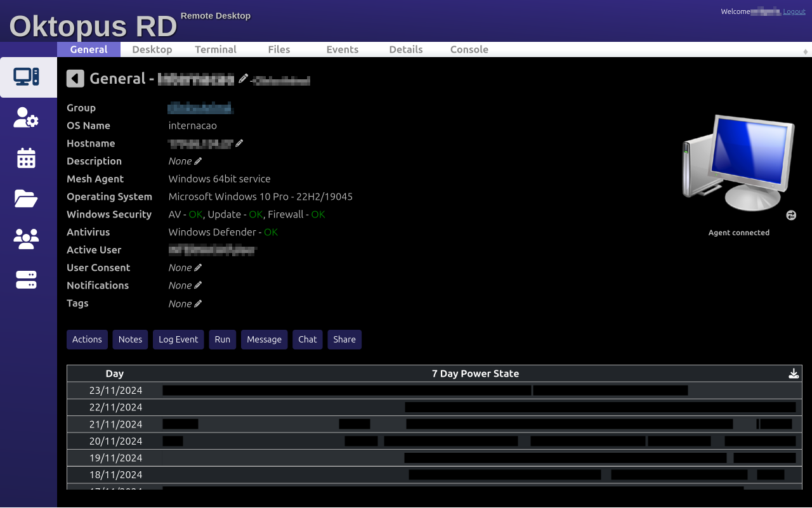Click the 7 Day Power State header
Image resolution: width=812 pixels, height=508 pixels.
click(x=475, y=374)
